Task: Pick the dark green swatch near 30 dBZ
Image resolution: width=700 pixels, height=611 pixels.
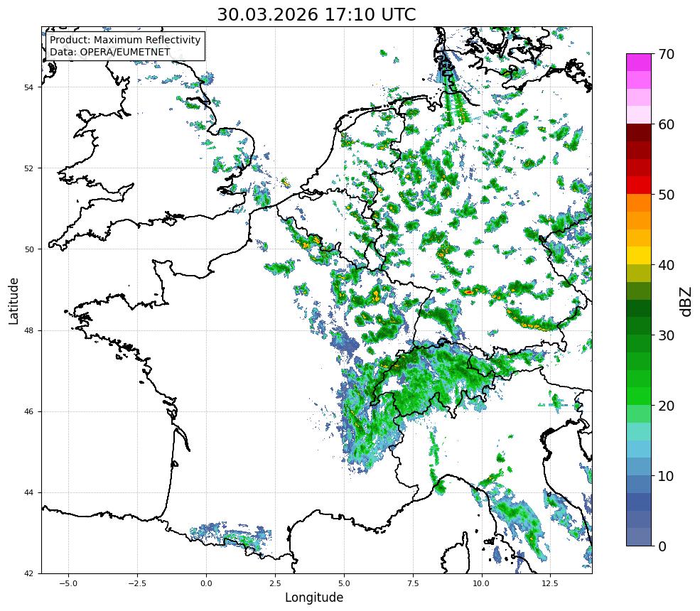Action: (639, 326)
